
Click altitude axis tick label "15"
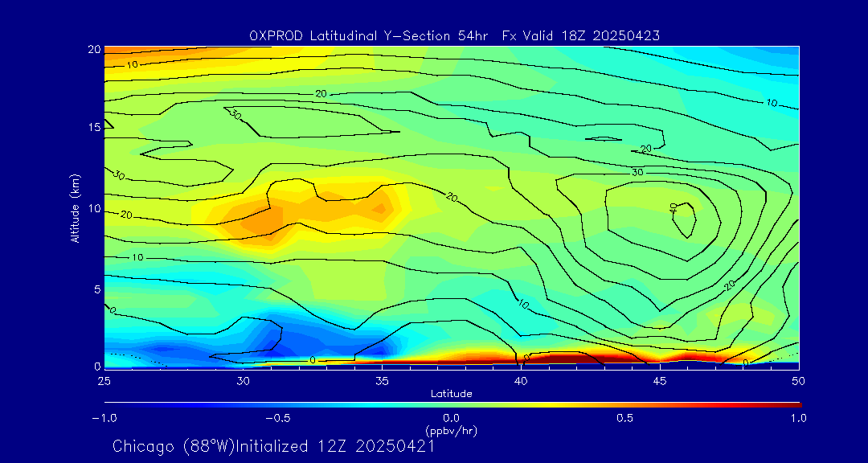(93, 128)
